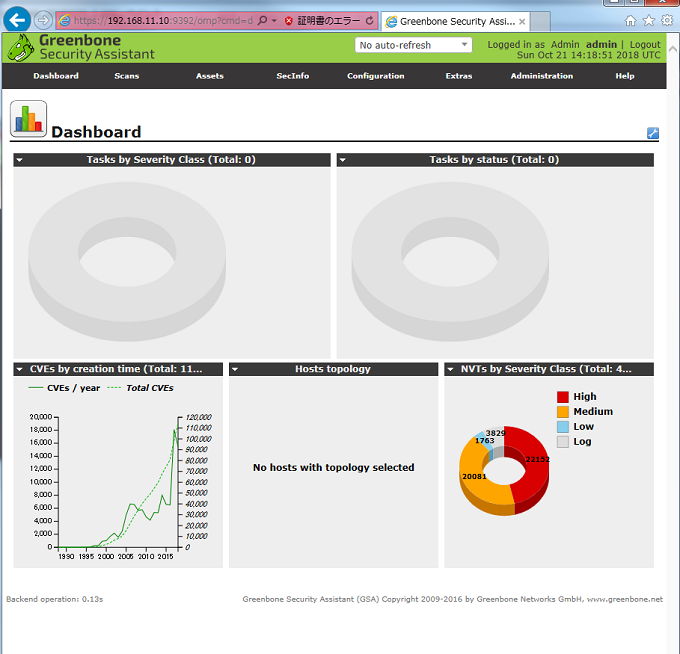Image resolution: width=680 pixels, height=654 pixels.
Task: Open dashboard edit wrench icon
Action: click(x=653, y=133)
